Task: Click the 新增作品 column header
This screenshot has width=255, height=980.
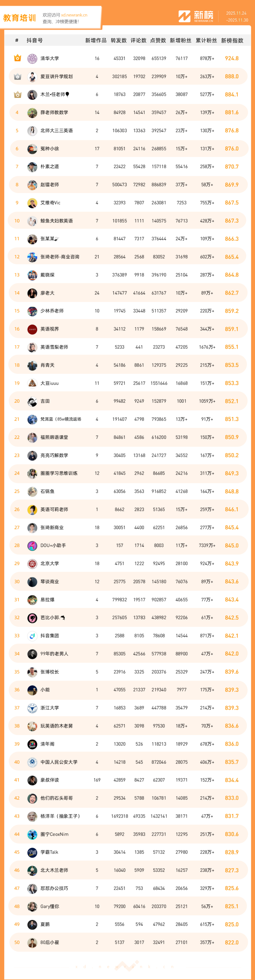Action: 96,40
